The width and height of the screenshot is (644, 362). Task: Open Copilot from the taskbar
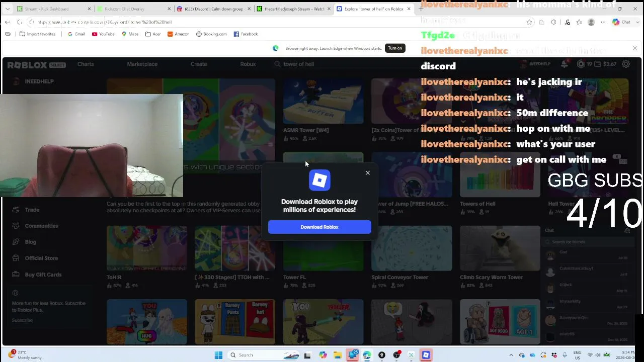tap(323, 355)
